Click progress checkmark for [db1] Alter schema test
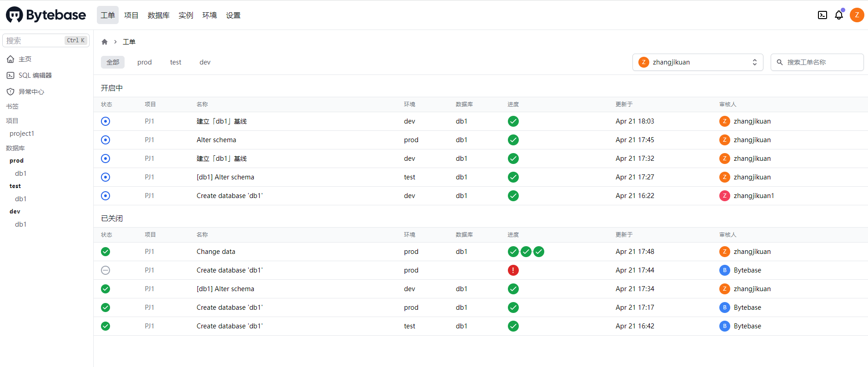868x367 pixels. coord(513,177)
